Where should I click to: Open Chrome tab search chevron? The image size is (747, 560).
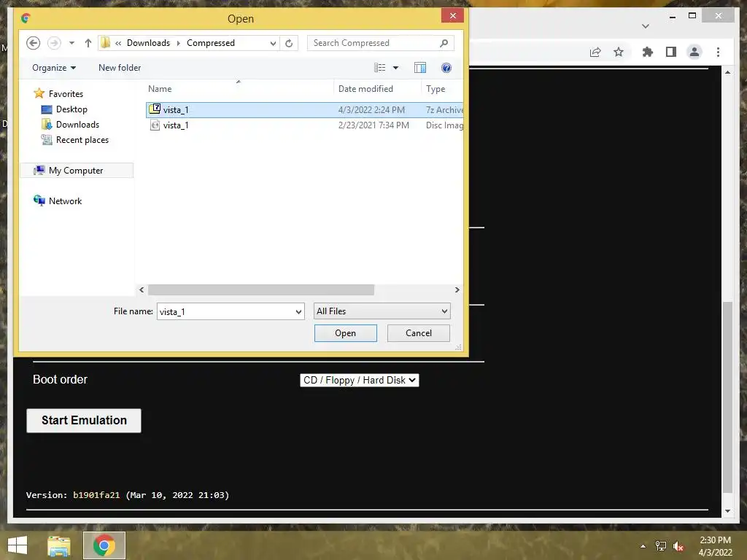pos(646,26)
